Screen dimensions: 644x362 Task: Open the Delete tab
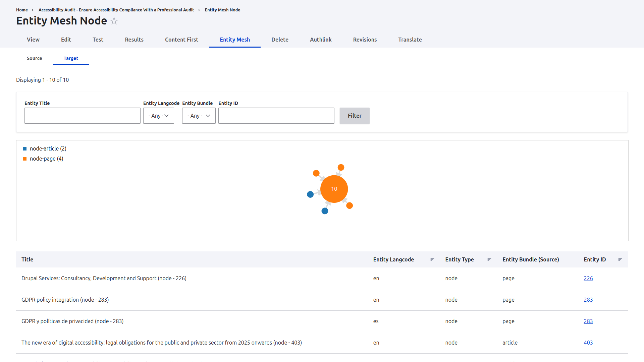click(x=280, y=40)
